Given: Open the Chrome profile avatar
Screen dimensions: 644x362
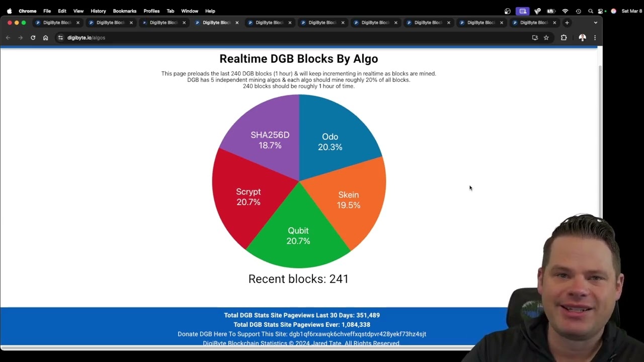Looking at the screenshot, I should [582, 38].
